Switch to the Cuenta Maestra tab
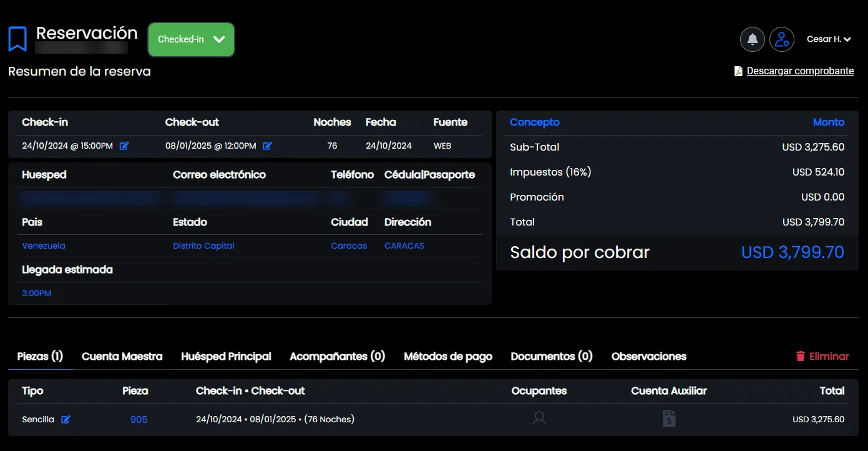Screen dimensions: 868x451 (122, 356)
